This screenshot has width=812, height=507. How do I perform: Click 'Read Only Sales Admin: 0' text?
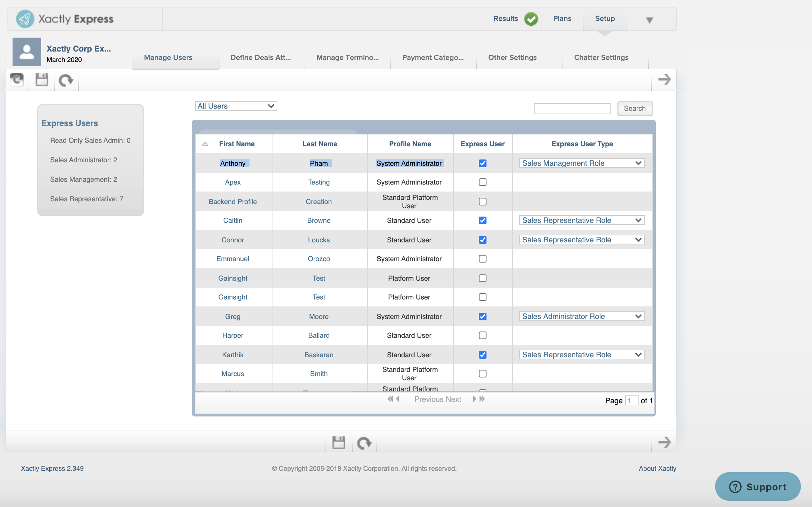click(90, 140)
